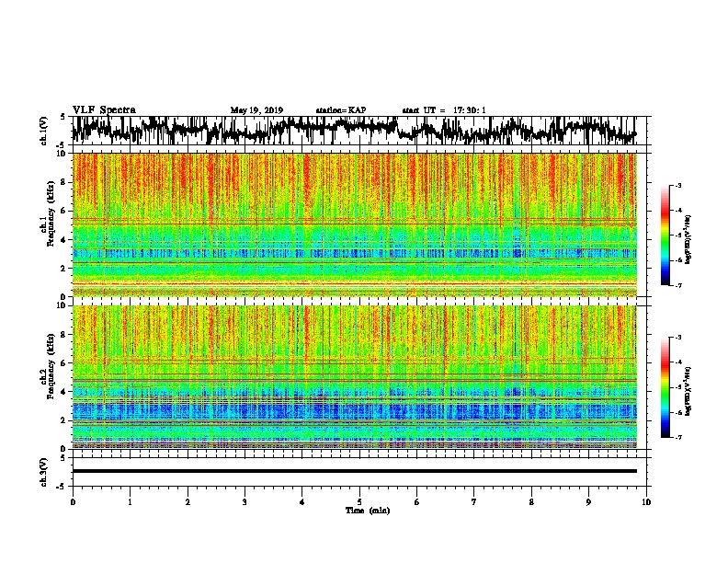This screenshot has width=728, height=563.
Task: Click the "Time (min)" x-axis label
Action: (x=368, y=511)
